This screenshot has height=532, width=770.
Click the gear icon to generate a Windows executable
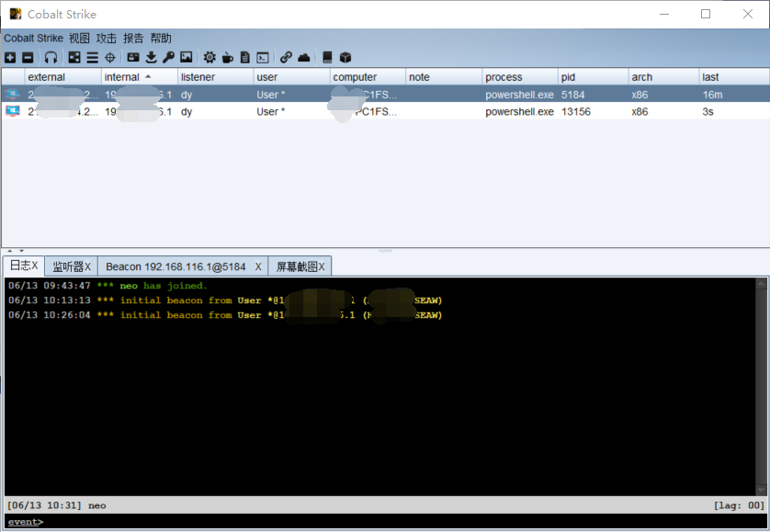[x=209, y=58]
